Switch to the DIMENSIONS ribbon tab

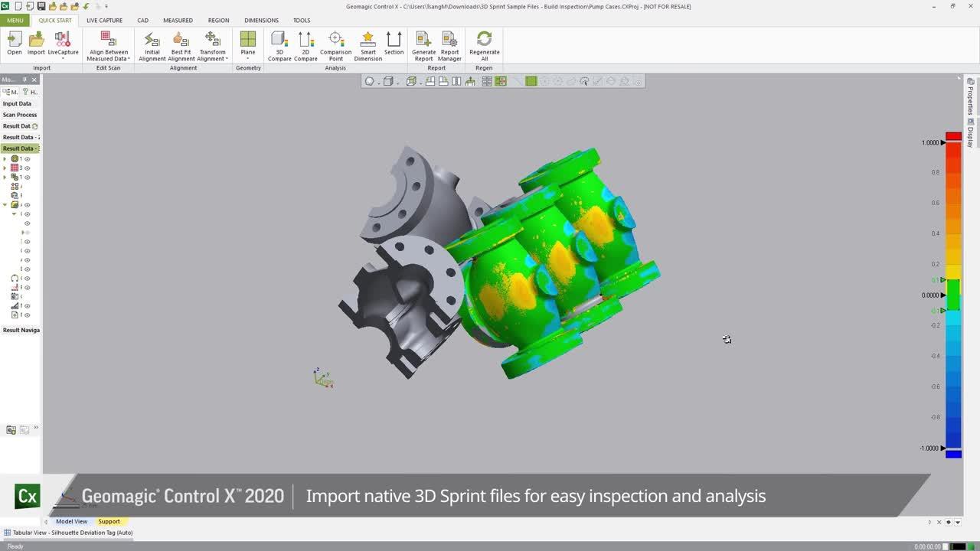point(261,21)
